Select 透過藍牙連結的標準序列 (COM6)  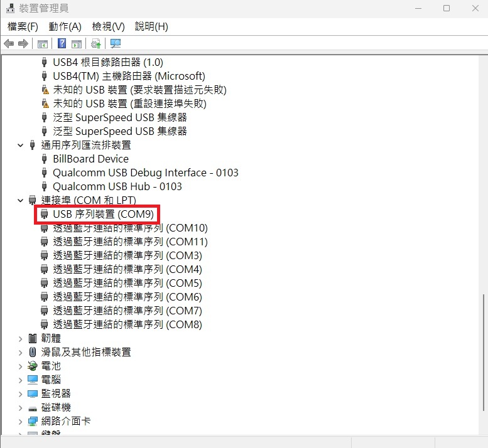tap(127, 297)
